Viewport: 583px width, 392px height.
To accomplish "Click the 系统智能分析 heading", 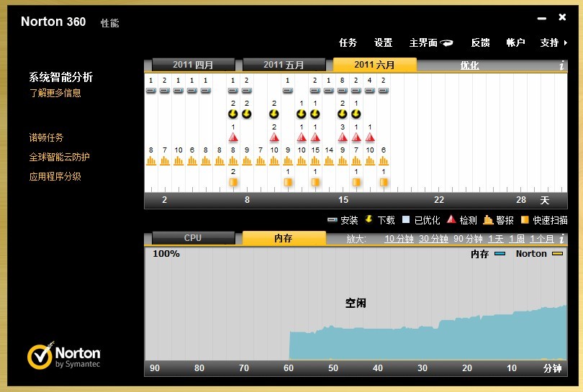I will tap(61, 77).
